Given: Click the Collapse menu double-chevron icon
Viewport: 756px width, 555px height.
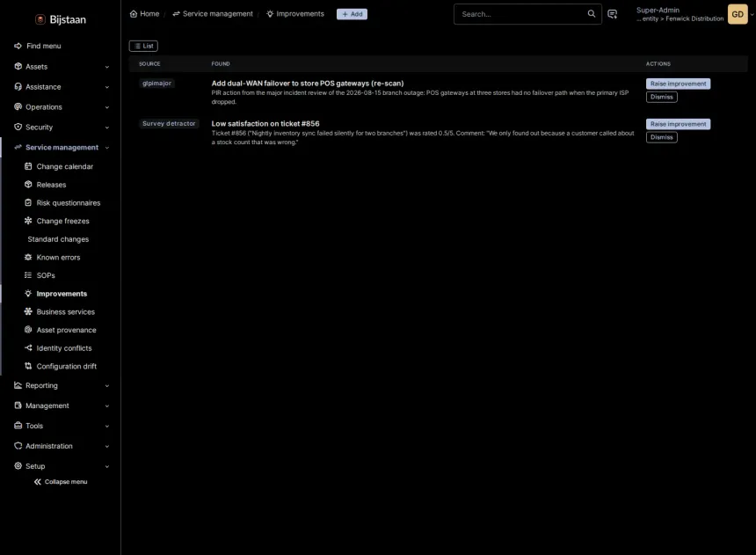Looking at the screenshot, I should (38, 482).
